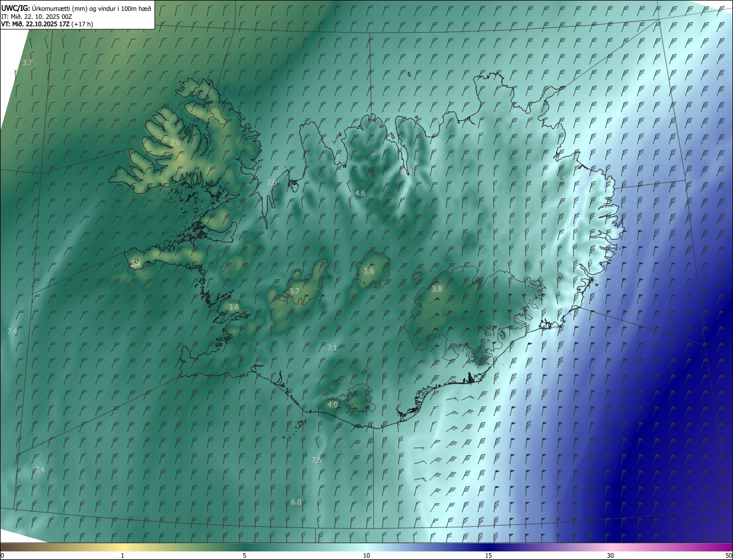This screenshot has height=560, width=733.
Task: Click the 7.1 value in the southern lowlands
Action: 333,348
